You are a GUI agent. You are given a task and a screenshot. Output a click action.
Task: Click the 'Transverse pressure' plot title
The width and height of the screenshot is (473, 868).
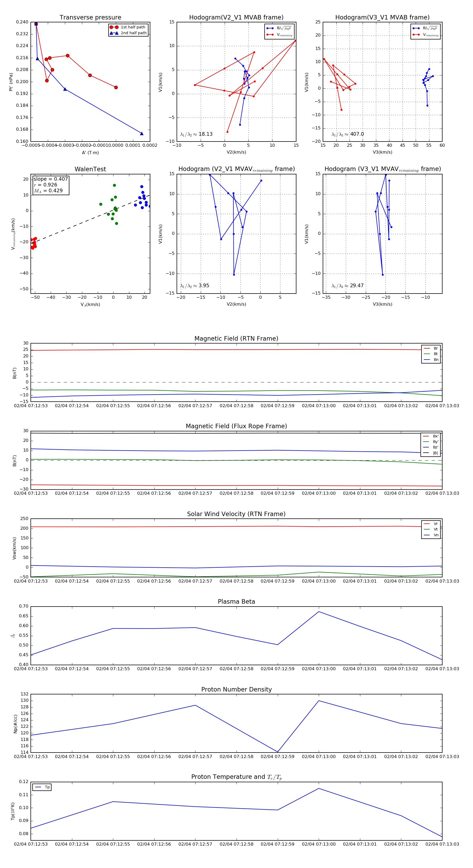[90, 18]
